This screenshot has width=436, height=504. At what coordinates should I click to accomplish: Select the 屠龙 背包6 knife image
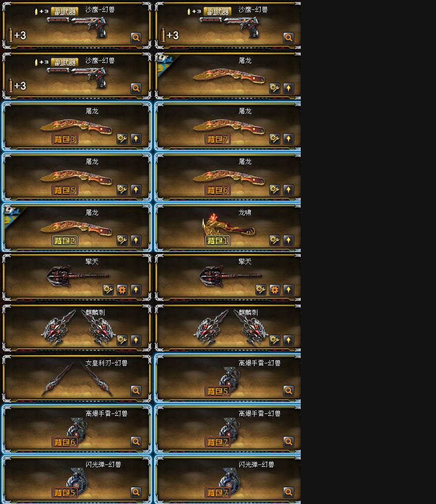point(229,177)
